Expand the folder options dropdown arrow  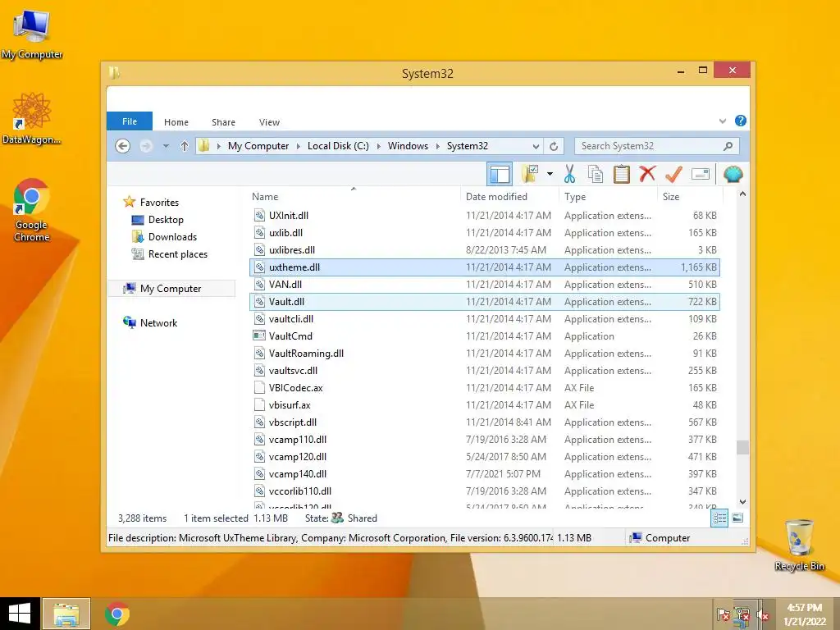point(550,174)
